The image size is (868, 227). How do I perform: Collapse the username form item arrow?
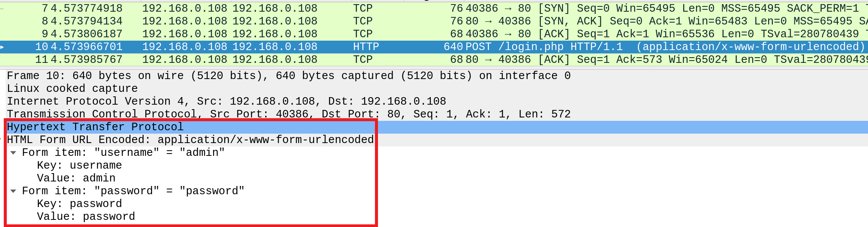pyautogui.click(x=13, y=153)
